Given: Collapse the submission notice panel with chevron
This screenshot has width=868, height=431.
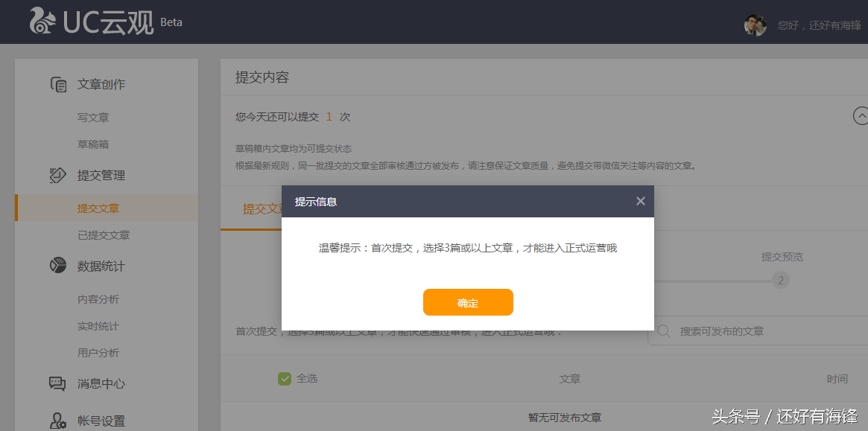Looking at the screenshot, I should [x=861, y=116].
